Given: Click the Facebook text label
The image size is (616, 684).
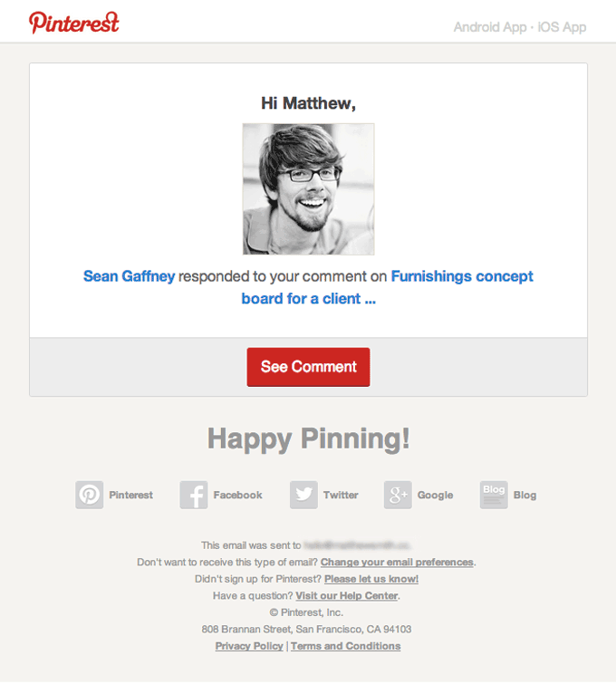Looking at the screenshot, I should [x=237, y=496].
